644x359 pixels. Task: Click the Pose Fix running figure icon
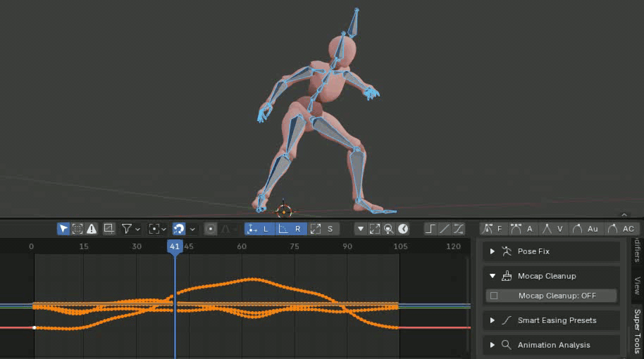point(507,251)
